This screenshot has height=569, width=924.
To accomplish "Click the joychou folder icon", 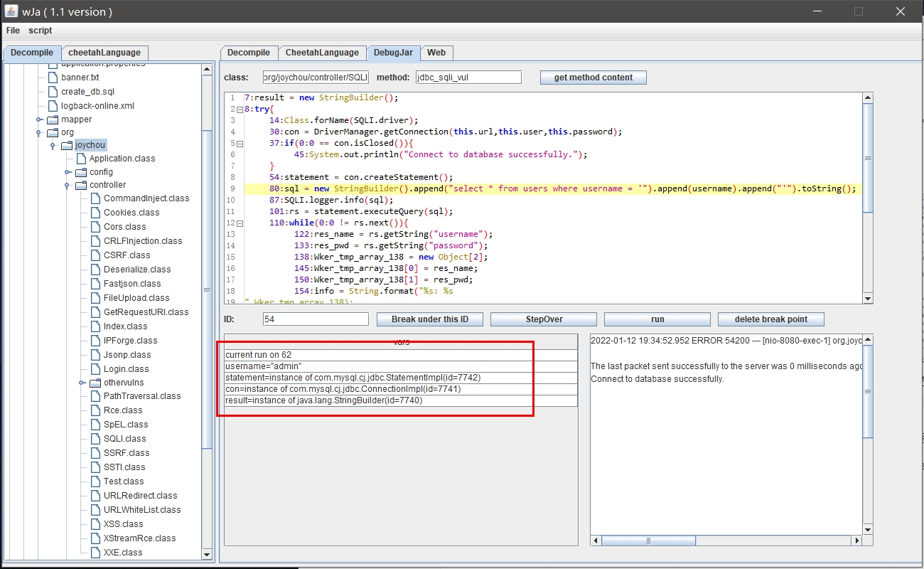I will click(x=67, y=145).
